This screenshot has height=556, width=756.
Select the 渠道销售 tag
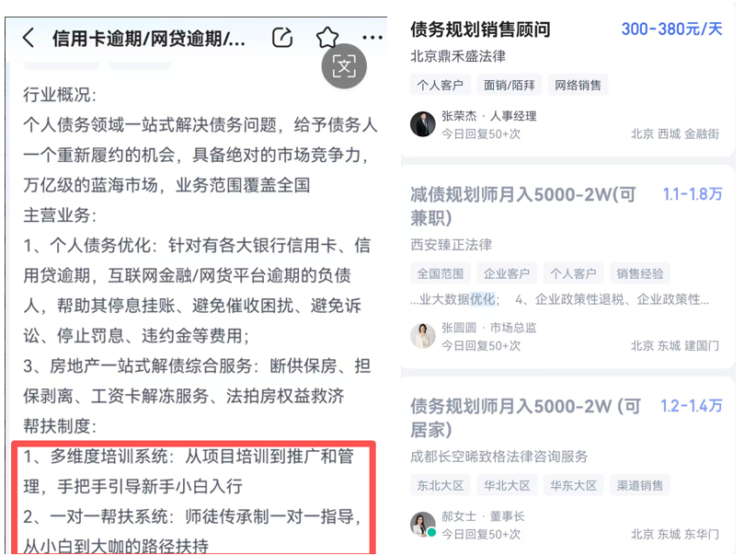click(640, 485)
